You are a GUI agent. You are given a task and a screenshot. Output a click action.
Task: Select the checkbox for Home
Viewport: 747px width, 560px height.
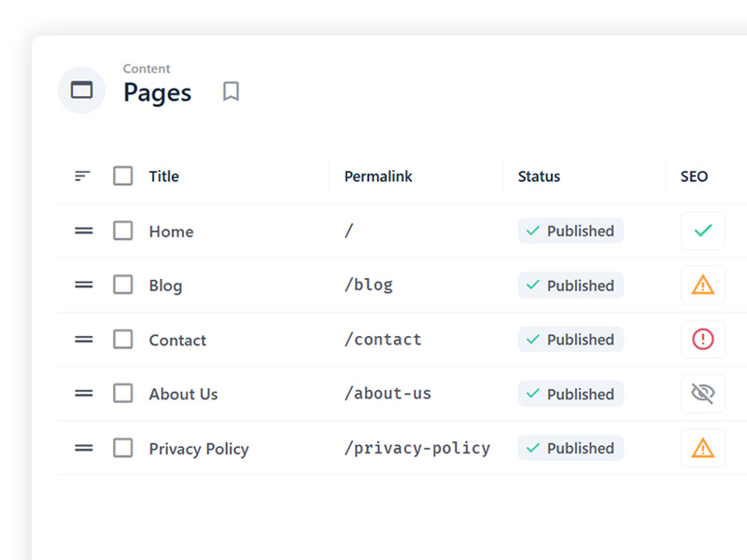(x=122, y=231)
